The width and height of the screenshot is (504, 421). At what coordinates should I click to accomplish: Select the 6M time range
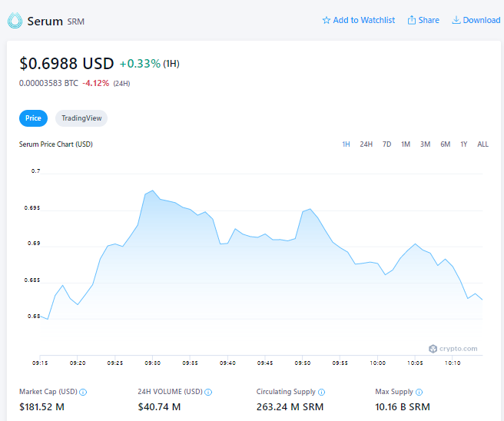445,144
